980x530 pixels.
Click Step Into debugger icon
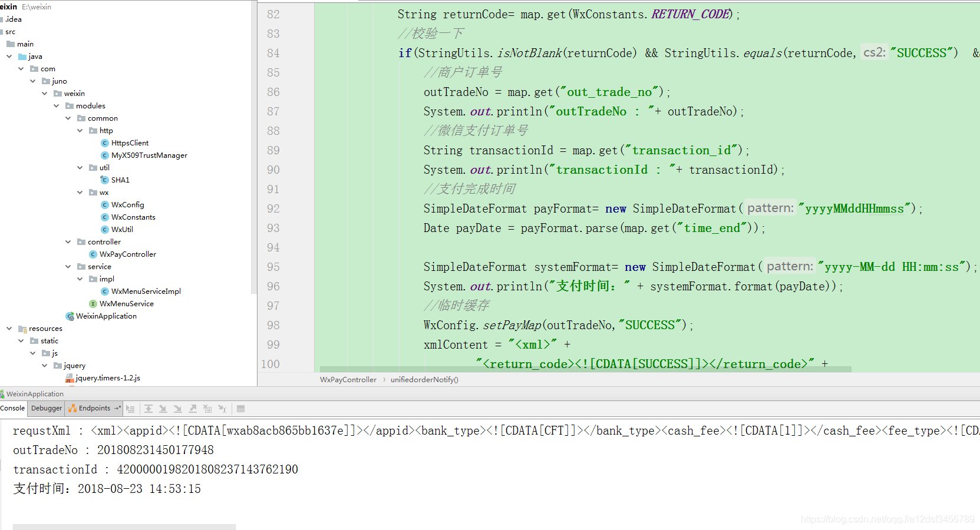coord(163,409)
